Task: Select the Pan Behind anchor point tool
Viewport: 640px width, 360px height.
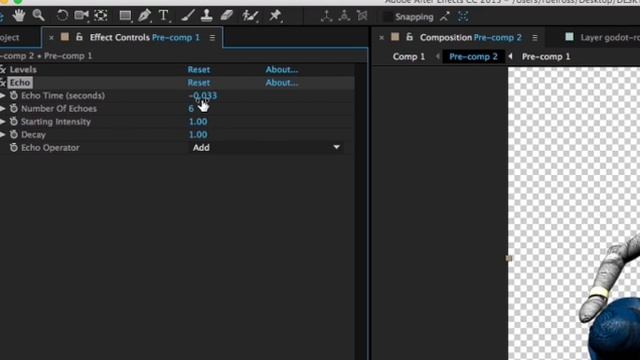Action: 101,16
